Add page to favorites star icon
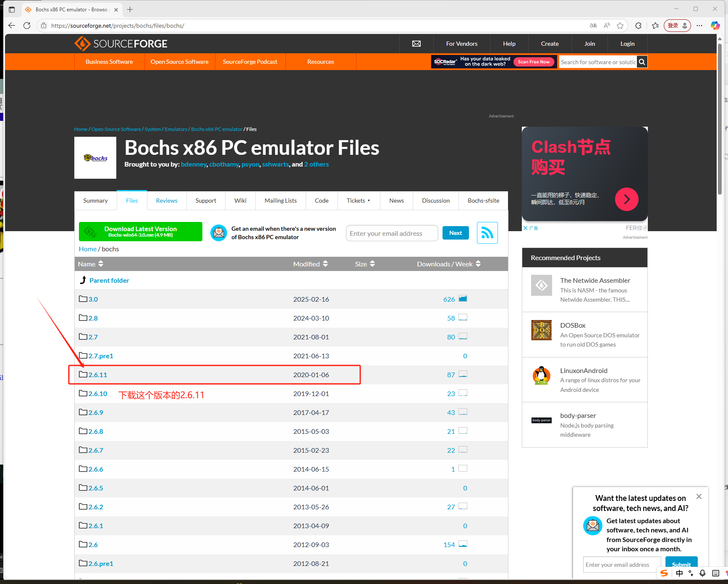This screenshot has height=584, width=728. tap(620, 26)
